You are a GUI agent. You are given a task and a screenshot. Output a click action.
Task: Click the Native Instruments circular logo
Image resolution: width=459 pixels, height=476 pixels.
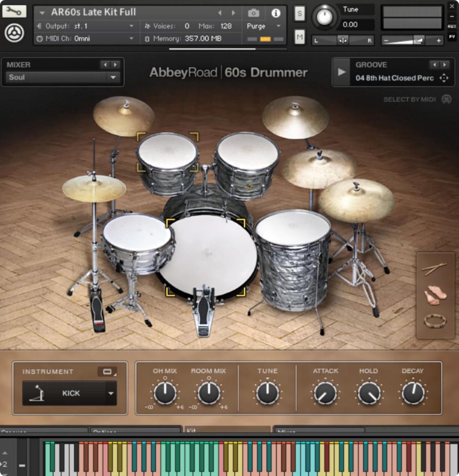coord(14,33)
